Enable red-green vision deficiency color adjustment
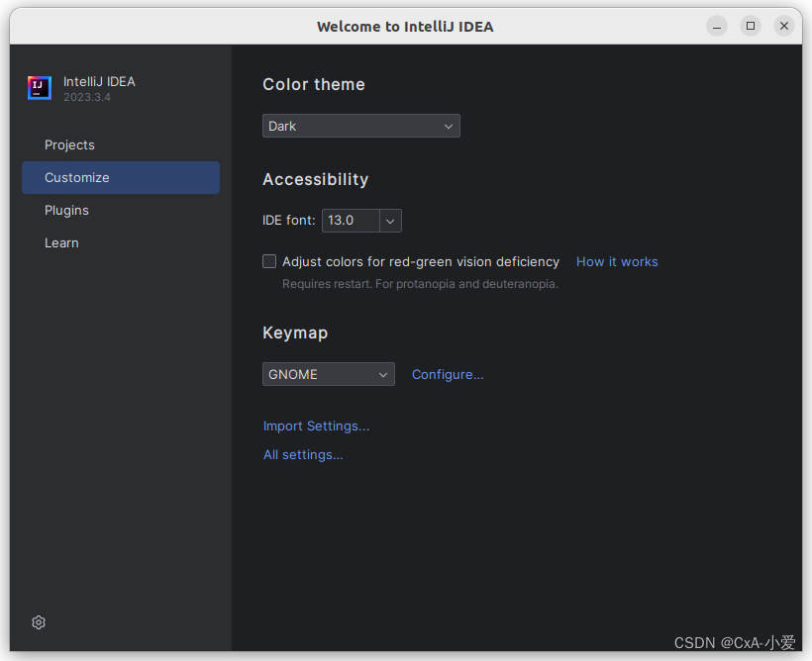The image size is (812, 661). tap(269, 261)
